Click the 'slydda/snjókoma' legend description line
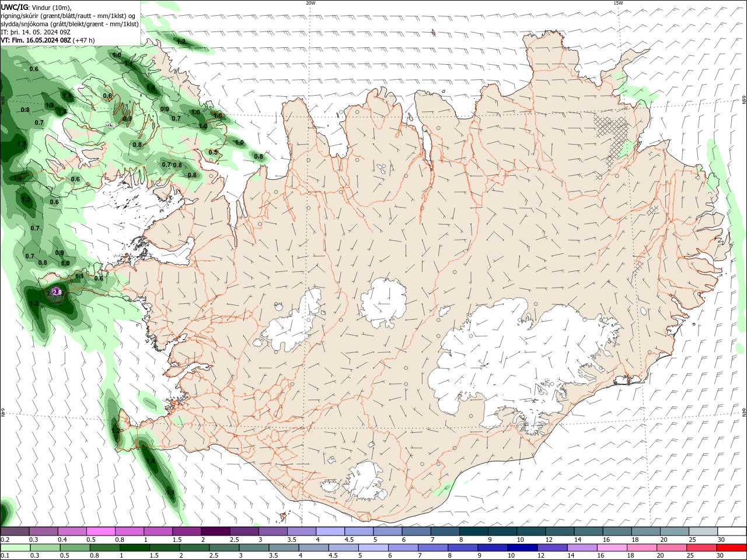Image resolution: width=747 pixels, height=560 pixels. 69,24
